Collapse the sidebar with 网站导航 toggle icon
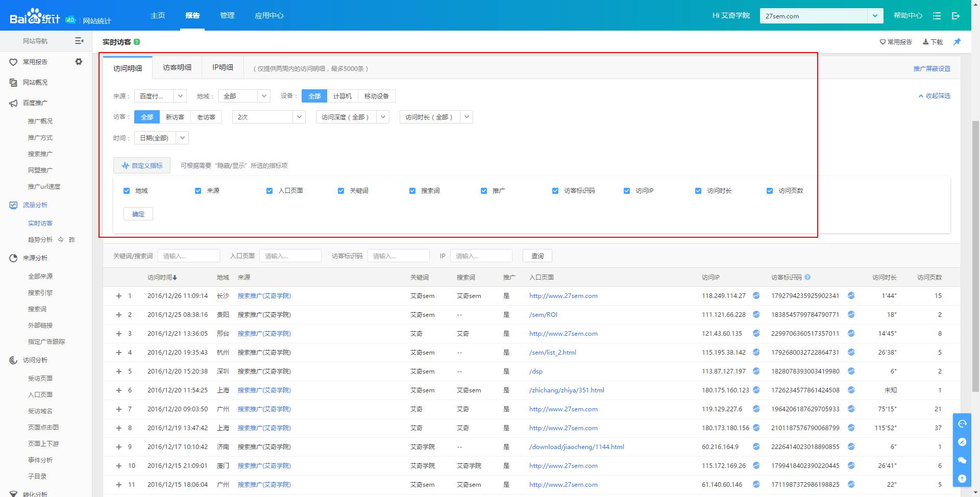This screenshot has height=497, width=980. point(79,41)
